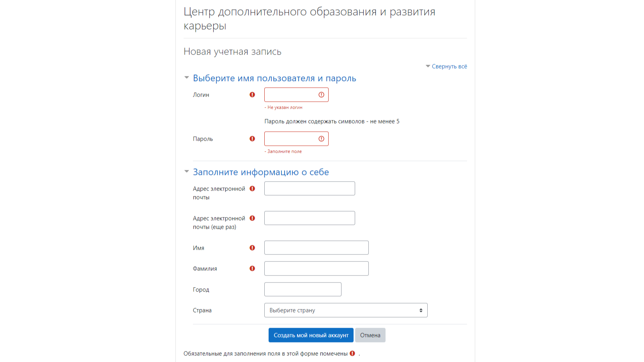The height and width of the screenshot is (362, 644).
Task: Click the required icon beside Фамилия
Action: pyautogui.click(x=252, y=268)
